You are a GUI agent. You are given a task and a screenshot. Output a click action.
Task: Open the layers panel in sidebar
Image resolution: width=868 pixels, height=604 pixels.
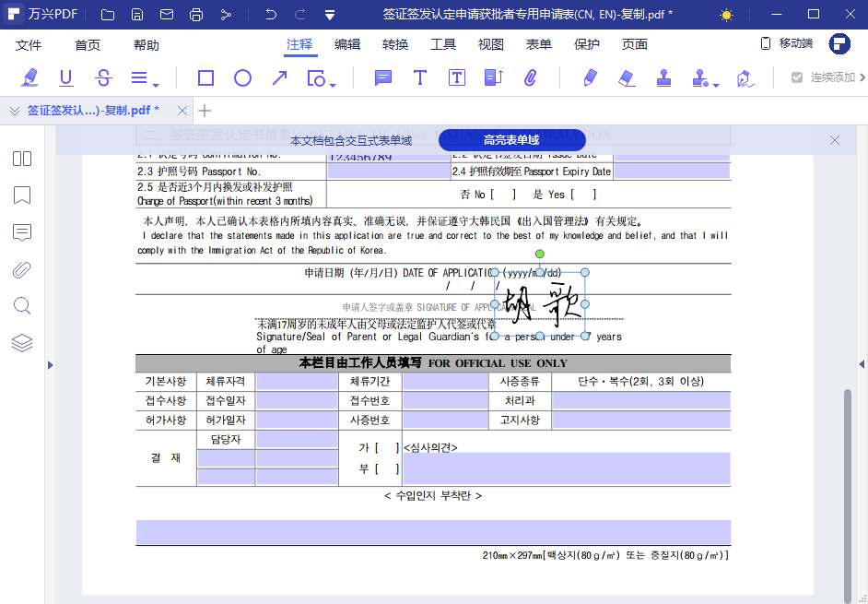[x=22, y=343]
